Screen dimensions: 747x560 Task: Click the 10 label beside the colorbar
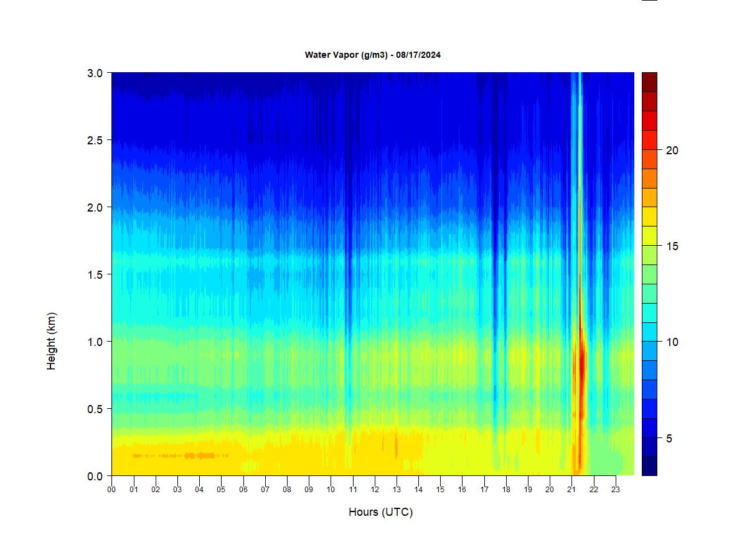click(x=672, y=342)
